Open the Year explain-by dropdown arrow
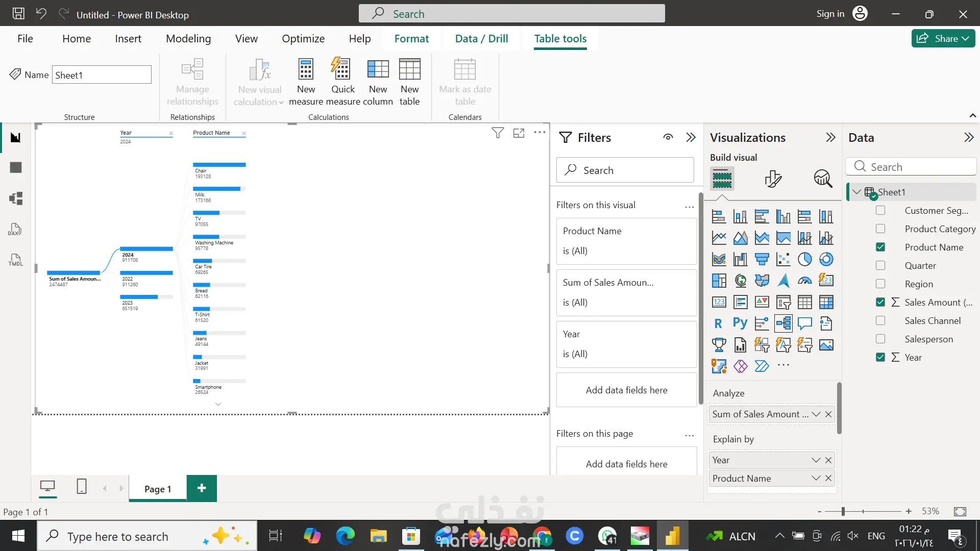The height and width of the screenshot is (551, 980). (816, 460)
